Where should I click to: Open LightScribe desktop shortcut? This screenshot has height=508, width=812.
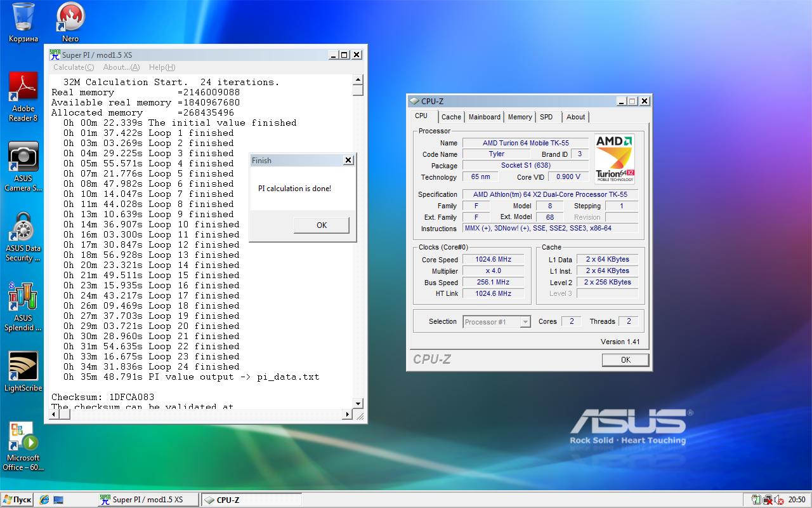[x=23, y=371]
